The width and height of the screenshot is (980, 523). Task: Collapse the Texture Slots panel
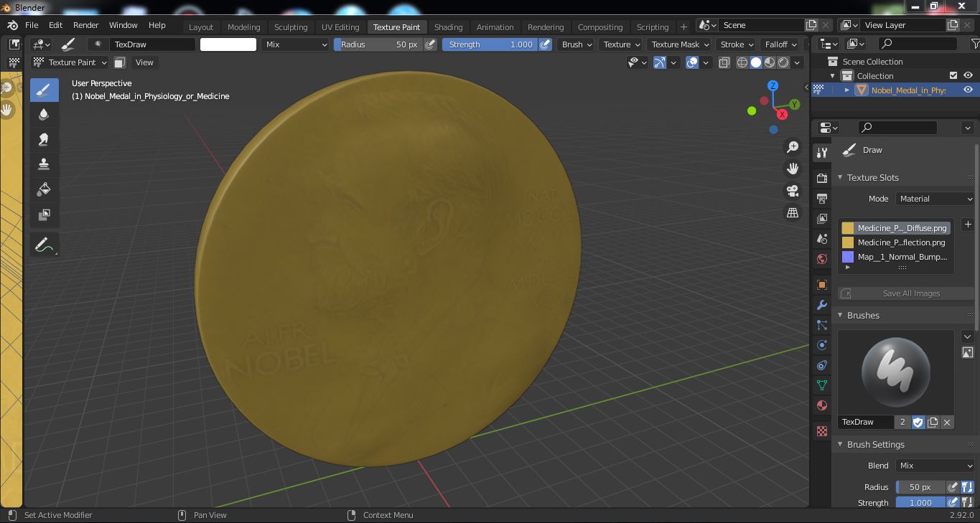coord(841,178)
